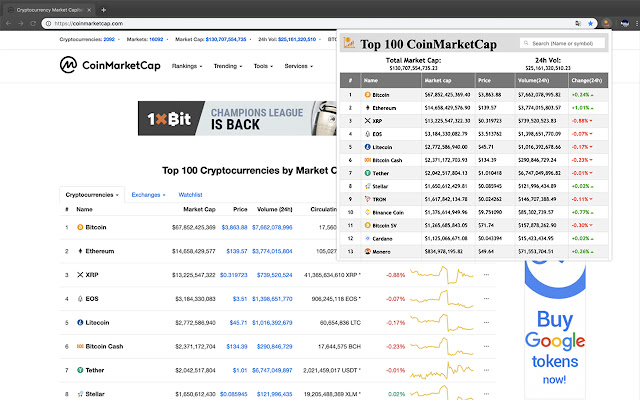Click the XRP icon in popup table
Screen dimensions: 640x400
click(x=367, y=121)
